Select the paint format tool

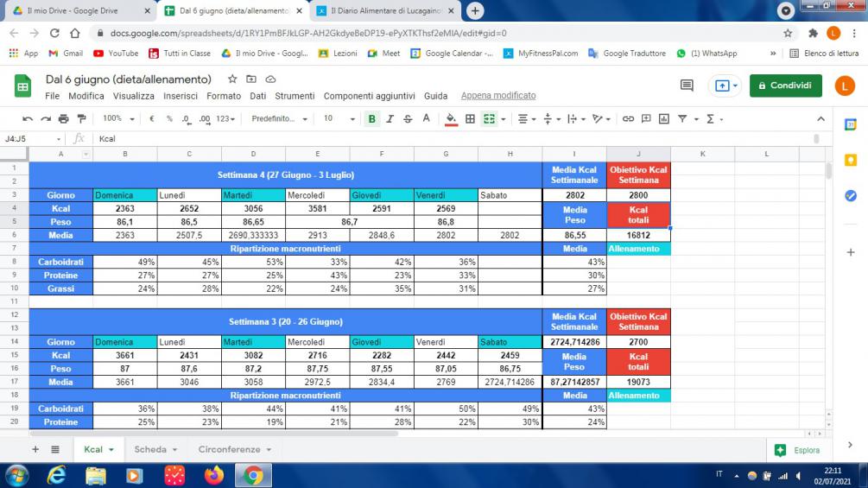pyautogui.click(x=81, y=118)
